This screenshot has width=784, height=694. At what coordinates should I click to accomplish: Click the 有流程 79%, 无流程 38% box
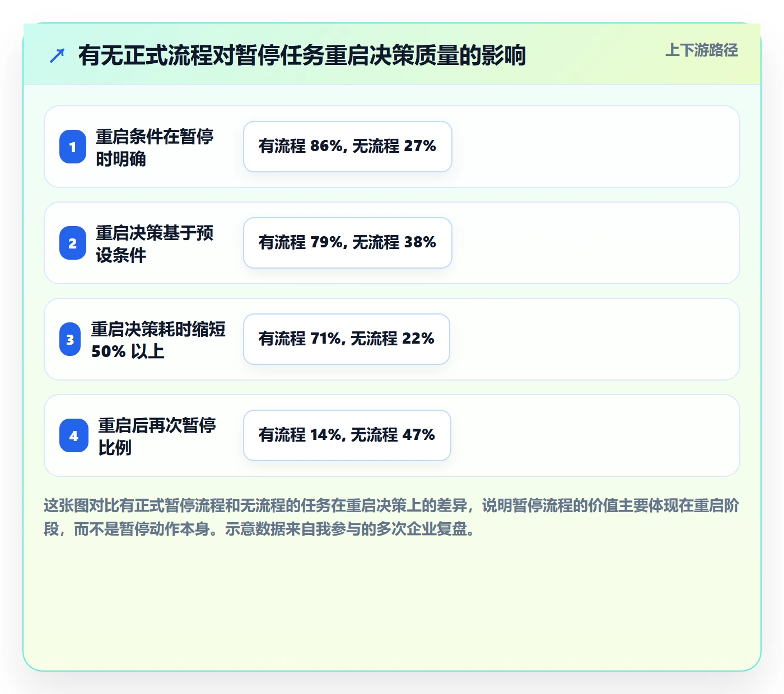348,243
